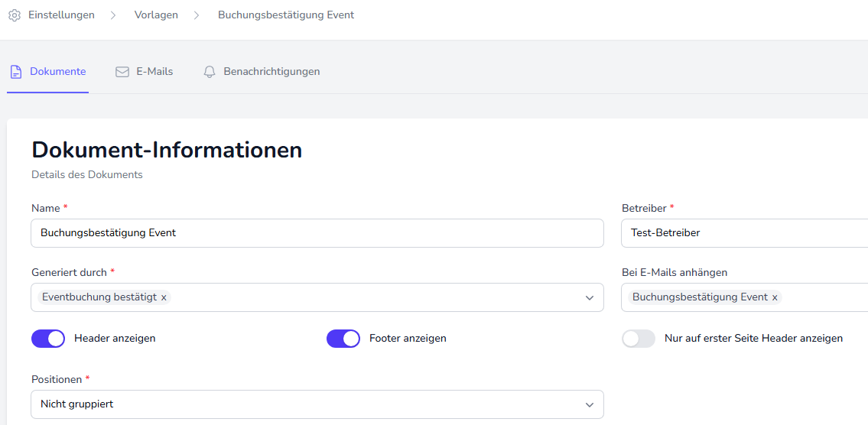The height and width of the screenshot is (425, 868).
Task: Remove the Buchungsbestätigung Event attachment tag
Action: (775, 297)
